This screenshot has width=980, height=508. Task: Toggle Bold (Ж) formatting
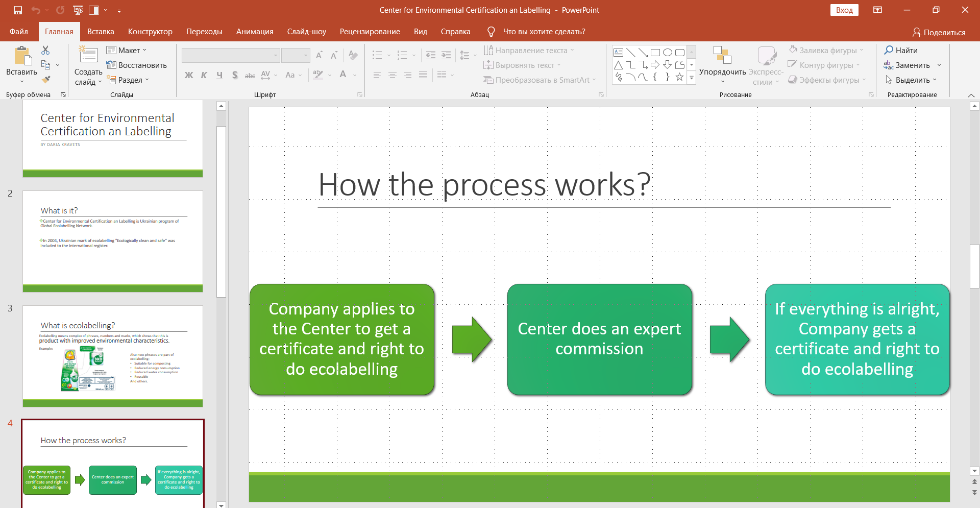[x=189, y=75]
